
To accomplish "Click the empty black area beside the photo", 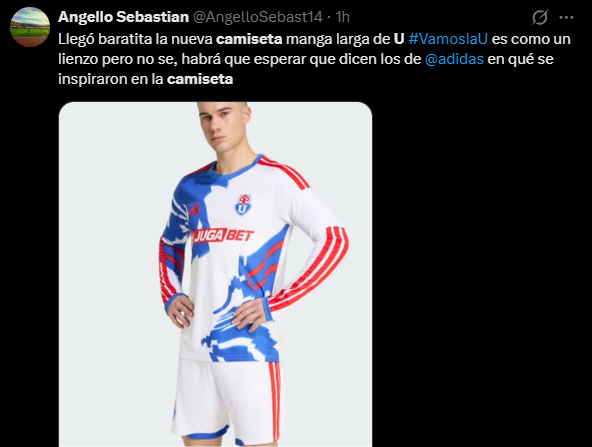I will [x=479, y=274].
